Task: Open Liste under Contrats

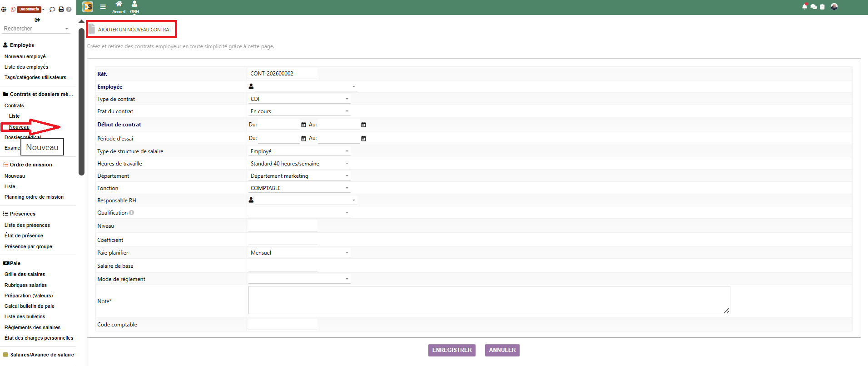Action: [x=15, y=116]
